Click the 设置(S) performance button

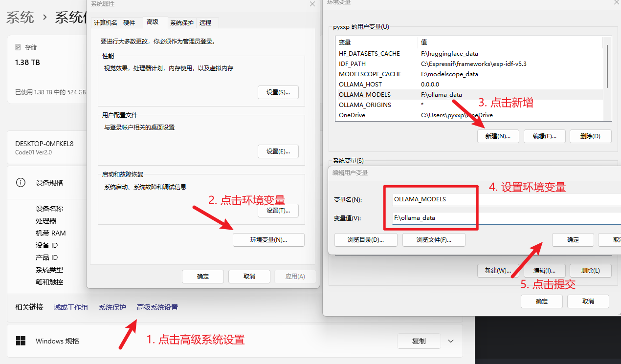[278, 92]
